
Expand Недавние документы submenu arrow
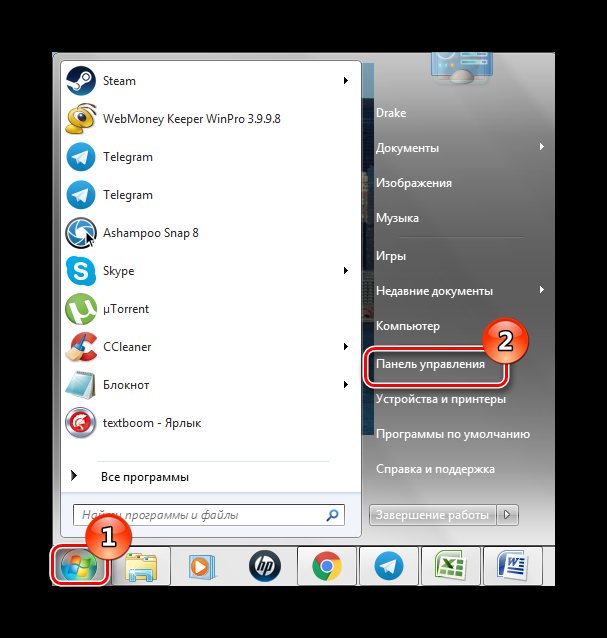pyautogui.click(x=541, y=290)
